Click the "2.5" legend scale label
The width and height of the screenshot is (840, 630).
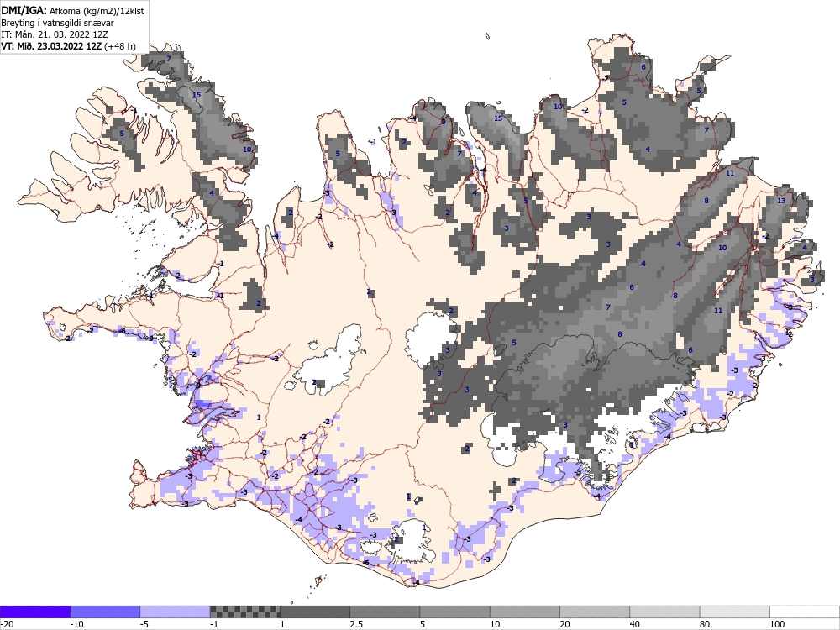(x=356, y=624)
